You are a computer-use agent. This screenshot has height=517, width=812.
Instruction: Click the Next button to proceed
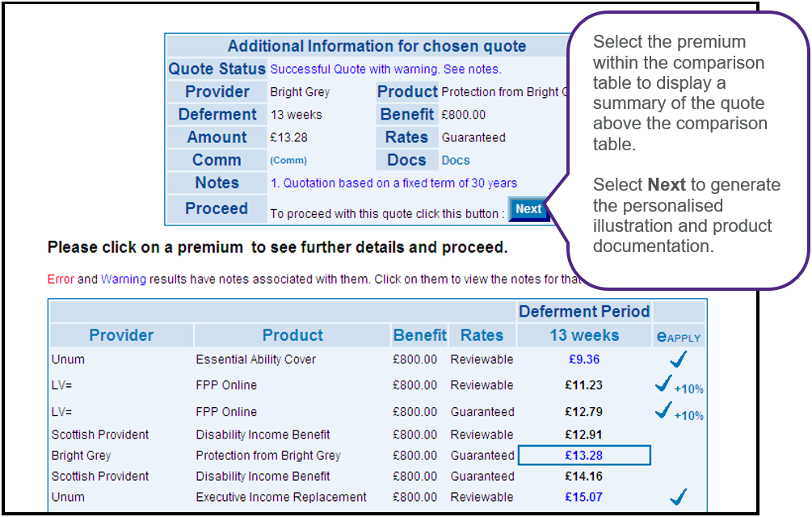pyautogui.click(x=528, y=209)
